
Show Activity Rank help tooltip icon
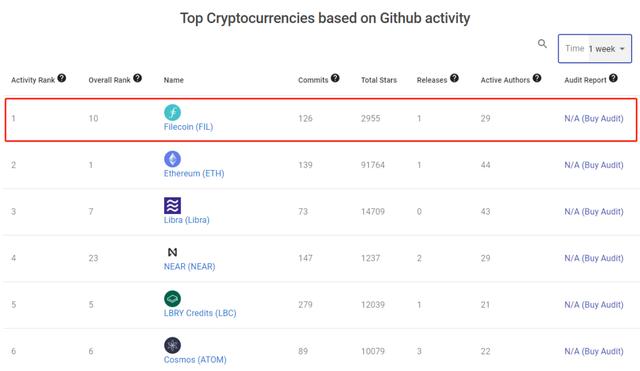[x=62, y=78]
